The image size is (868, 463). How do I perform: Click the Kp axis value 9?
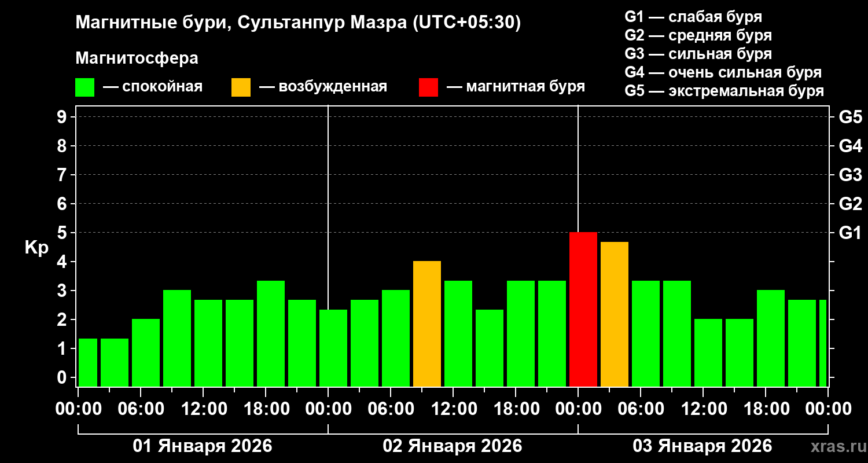63,117
